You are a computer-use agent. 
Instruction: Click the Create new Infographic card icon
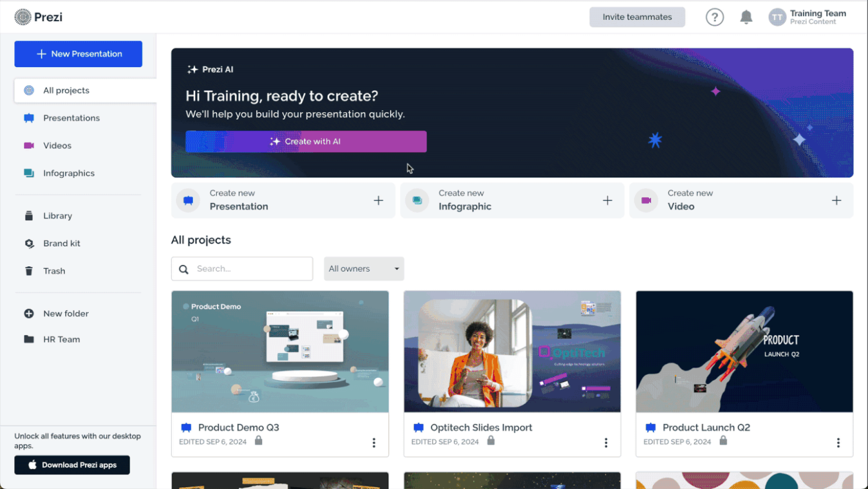[x=417, y=200]
